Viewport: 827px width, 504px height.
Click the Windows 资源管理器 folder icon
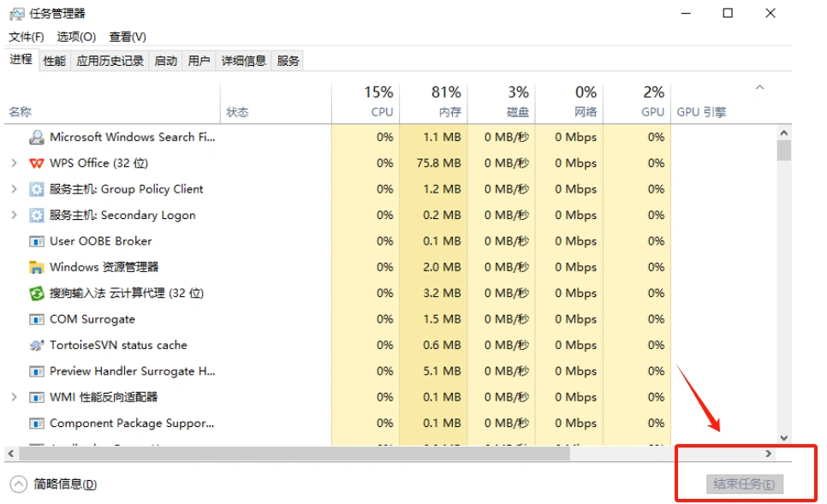point(37,267)
